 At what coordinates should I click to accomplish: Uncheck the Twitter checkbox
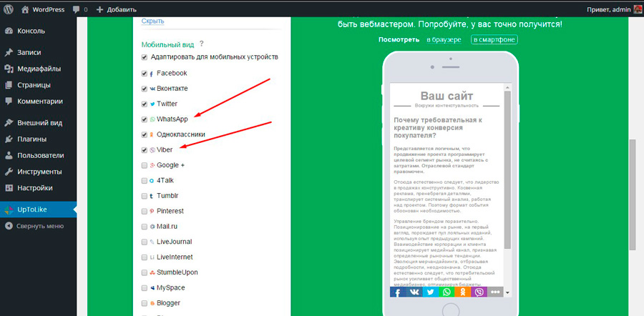click(x=144, y=104)
